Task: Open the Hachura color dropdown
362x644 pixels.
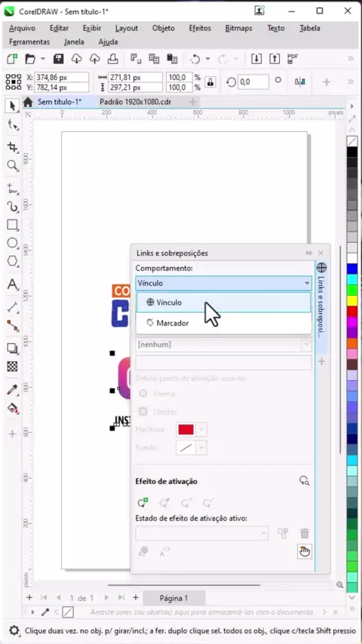Action: pos(201,430)
